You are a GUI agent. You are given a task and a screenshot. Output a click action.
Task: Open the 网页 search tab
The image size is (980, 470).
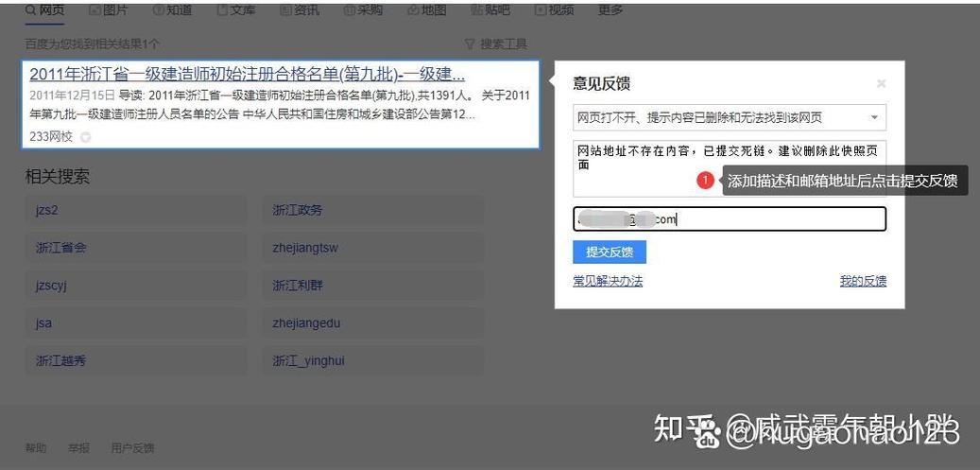[44, 10]
